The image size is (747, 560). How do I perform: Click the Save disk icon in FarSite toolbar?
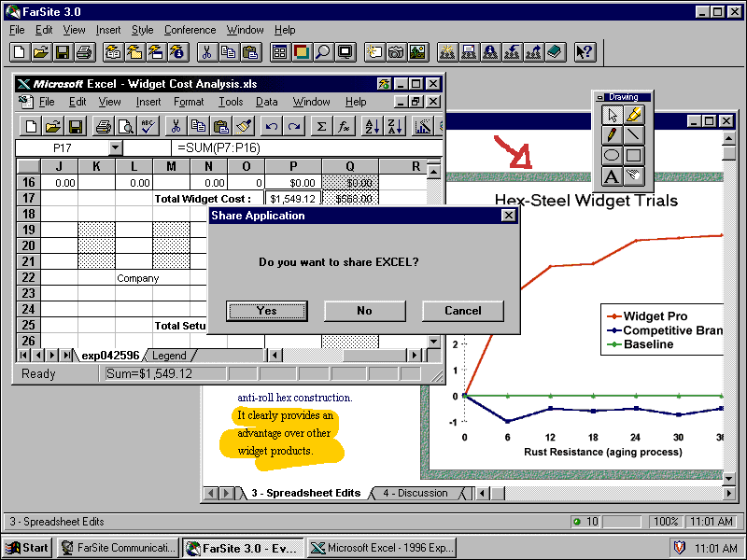click(63, 52)
